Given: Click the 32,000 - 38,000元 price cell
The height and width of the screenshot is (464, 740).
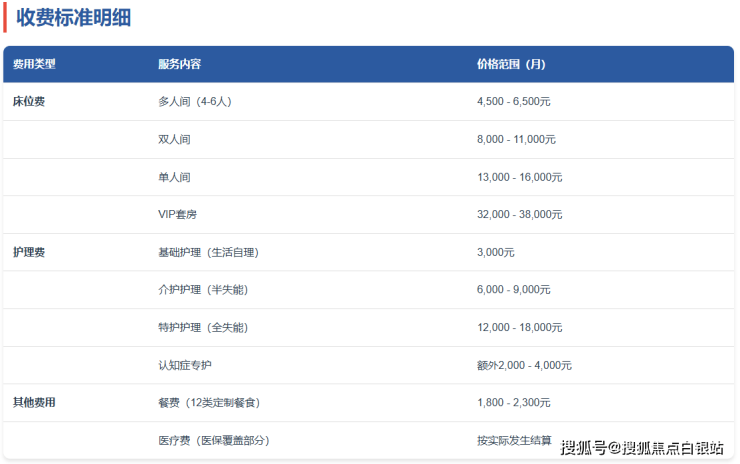Looking at the screenshot, I should point(519,214).
